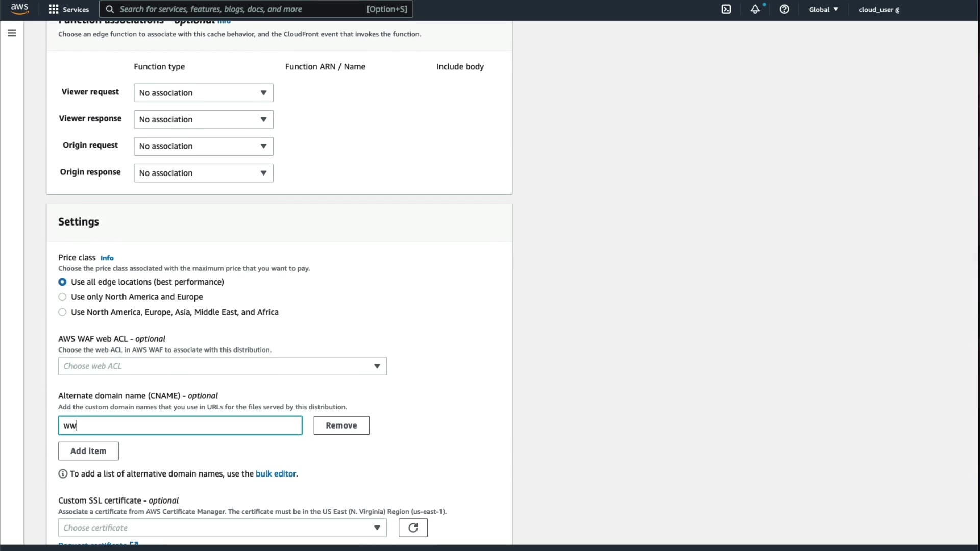Open the notifications bell
The height and width of the screenshot is (551, 980).
click(755, 9)
